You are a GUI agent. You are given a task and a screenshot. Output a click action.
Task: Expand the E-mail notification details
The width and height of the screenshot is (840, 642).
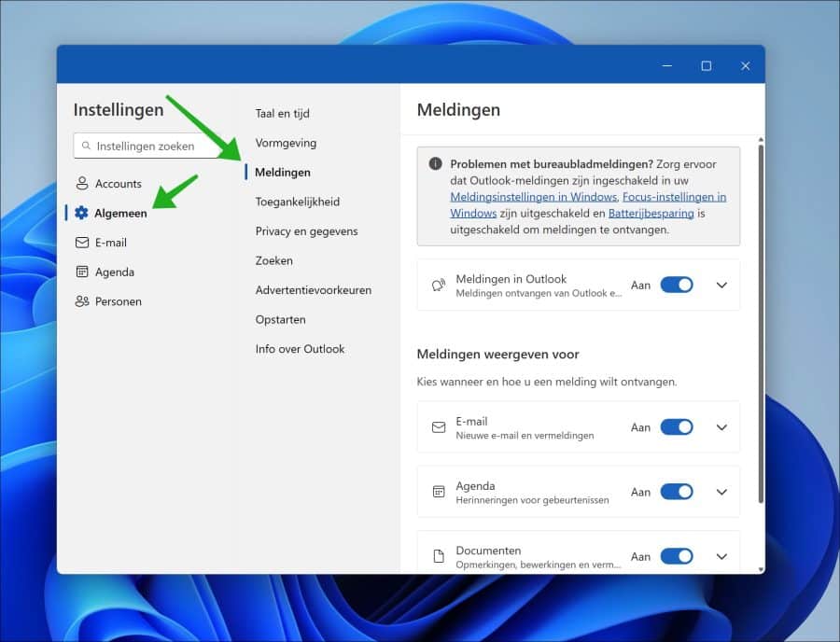[721, 426]
